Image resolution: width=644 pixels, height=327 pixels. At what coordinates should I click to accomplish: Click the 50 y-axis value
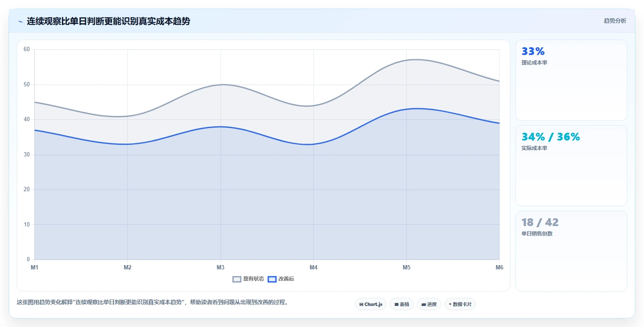coord(27,85)
